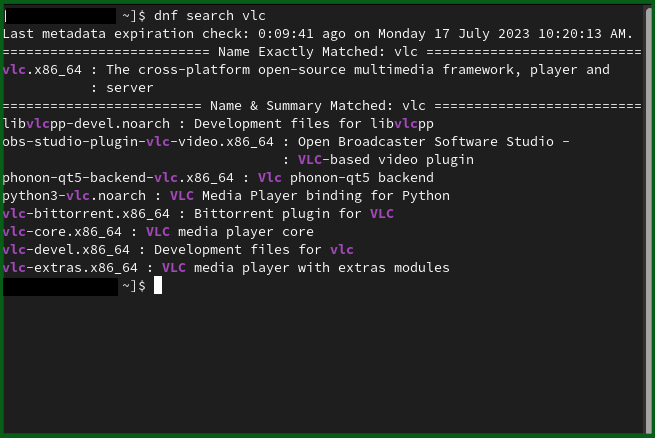Select the phonon-qt5-backend-vlc.x86_64 package name
The image size is (655, 438).
click(118, 178)
